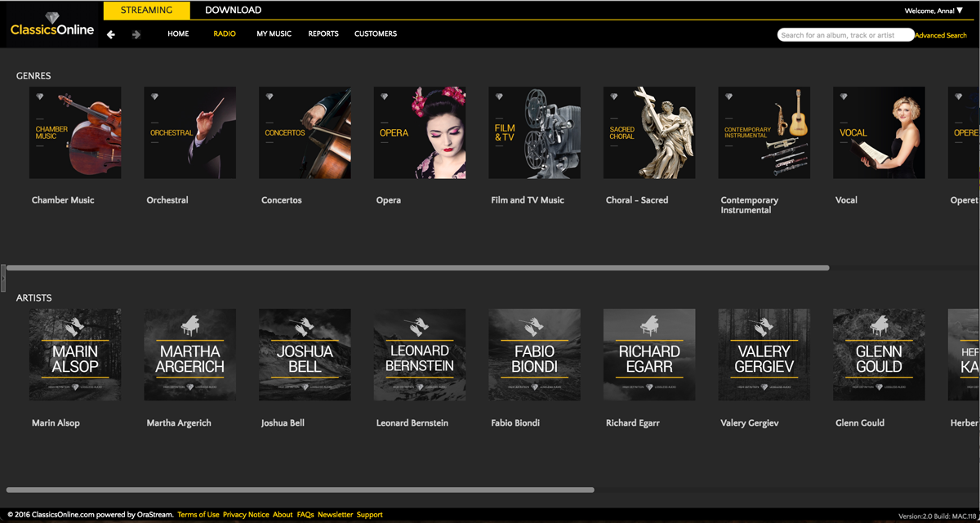Expand the Welcome user dropdown menu
This screenshot has width=980, height=523.
(x=933, y=11)
